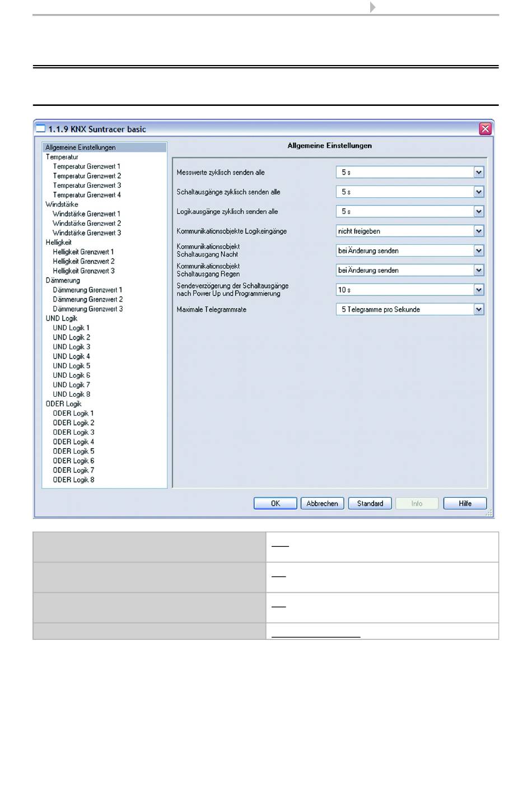This screenshot has height=785, width=532.
Task: Open Temperatur Grenzwert 3
Action: [x=87, y=185]
